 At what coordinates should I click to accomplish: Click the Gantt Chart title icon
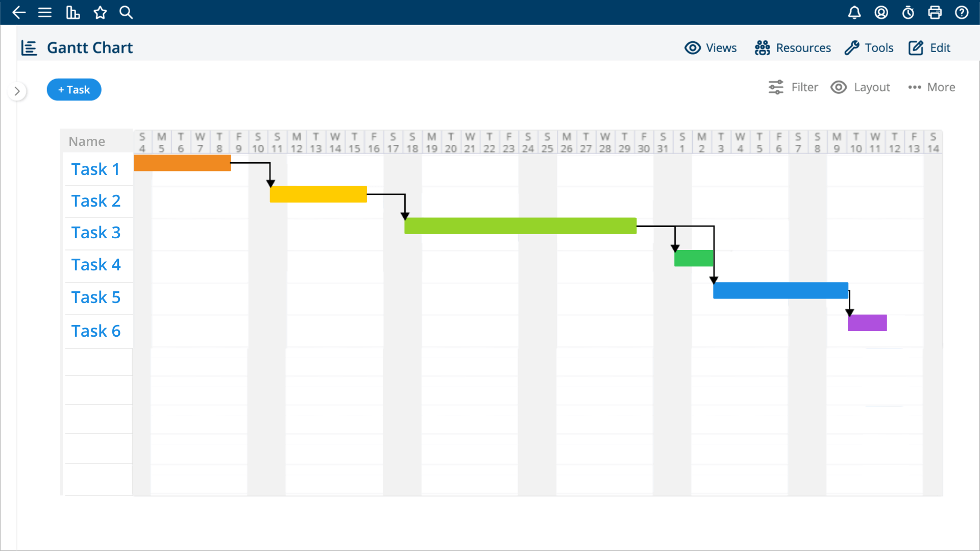29,48
